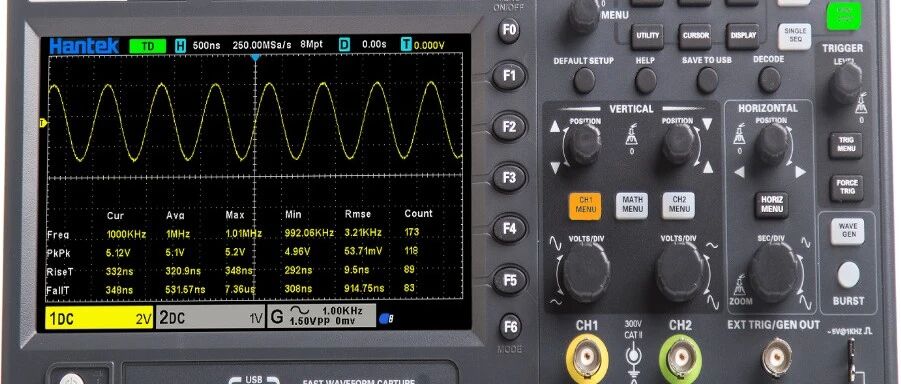
Task: Push the round HELP button
Action: click(645, 80)
